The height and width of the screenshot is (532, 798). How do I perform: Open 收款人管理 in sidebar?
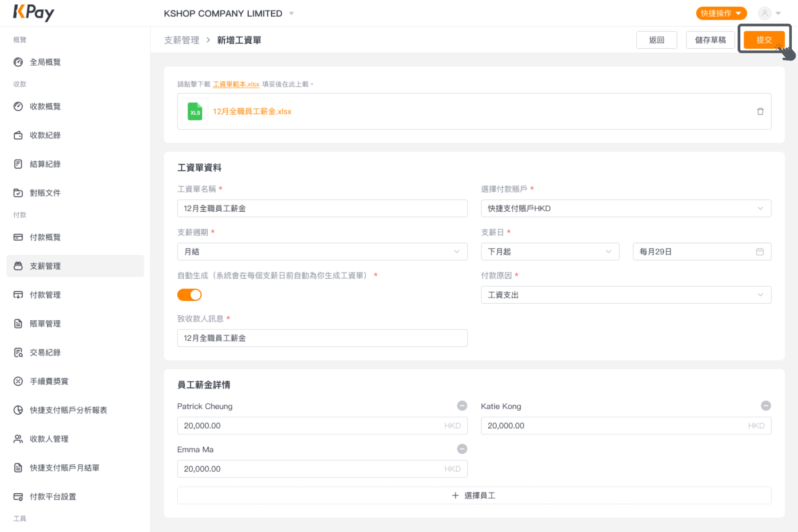[x=75, y=439]
